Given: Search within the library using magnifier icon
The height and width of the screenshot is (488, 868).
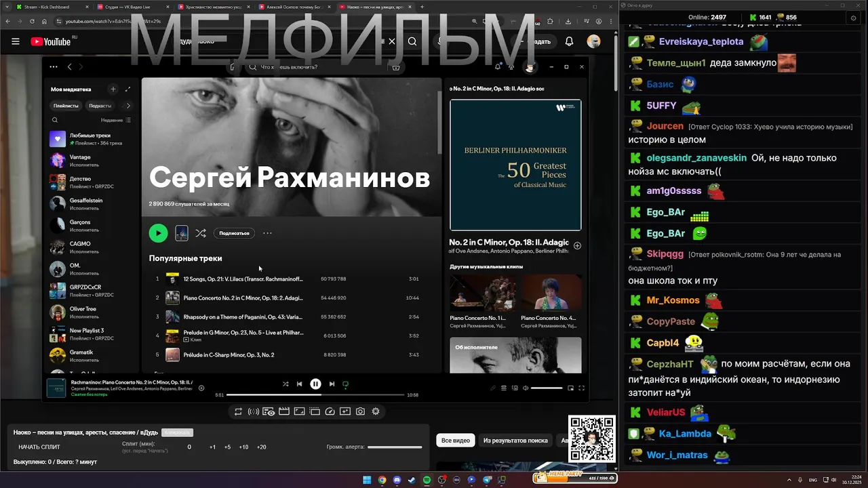Looking at the screenshot, I should coord(55,120).
